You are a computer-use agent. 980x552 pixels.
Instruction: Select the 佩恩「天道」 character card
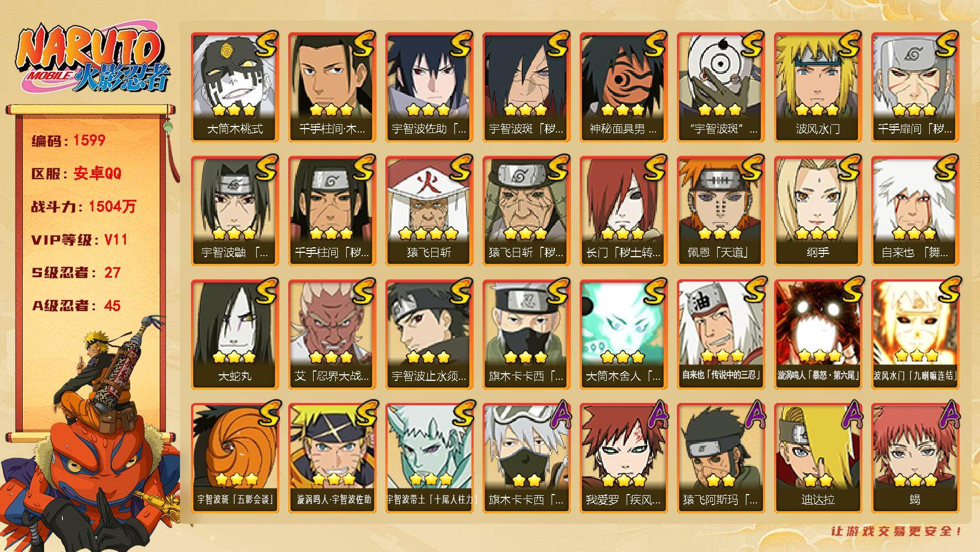pyautogui.click(x=721, y=210)
